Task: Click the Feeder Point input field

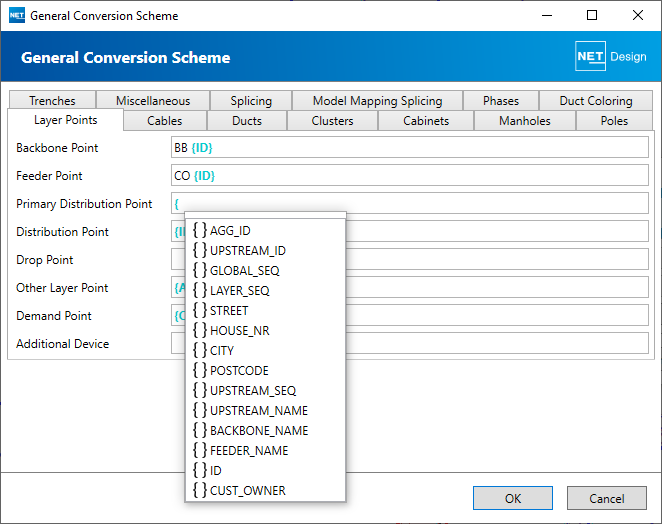Action: 410,175
